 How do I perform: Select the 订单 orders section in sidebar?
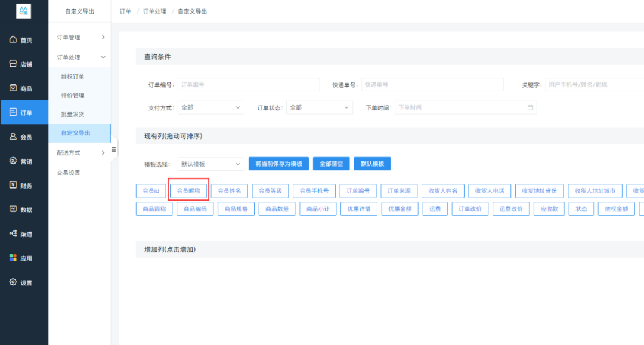(x=24, y=112)
